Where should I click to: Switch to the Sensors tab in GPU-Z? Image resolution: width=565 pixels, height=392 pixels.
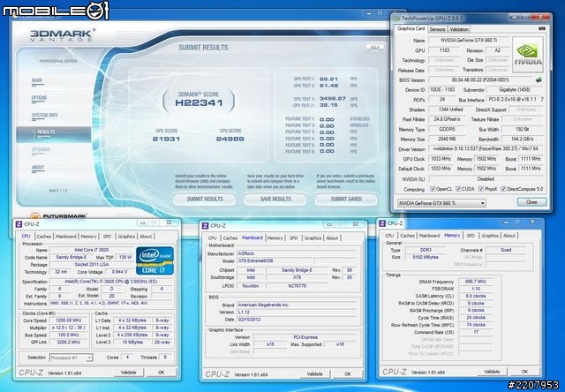pos(437,29)
